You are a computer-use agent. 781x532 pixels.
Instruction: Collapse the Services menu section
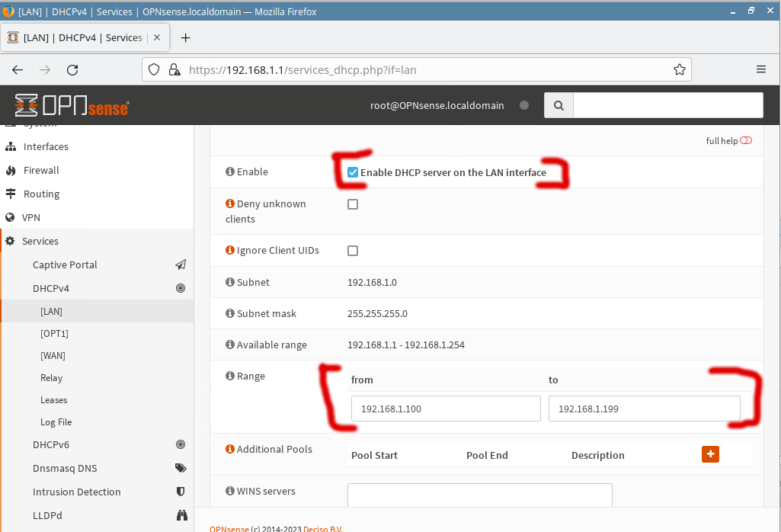click(40, 241)
